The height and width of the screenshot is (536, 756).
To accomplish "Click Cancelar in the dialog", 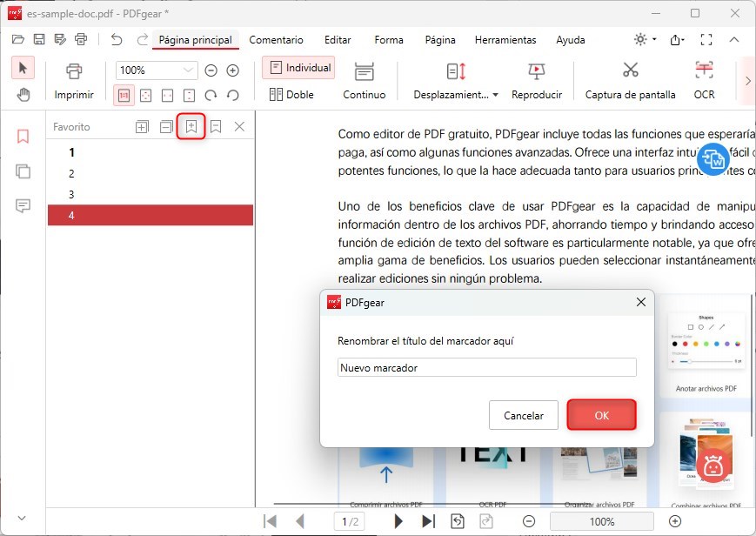I will pos(523,415).
